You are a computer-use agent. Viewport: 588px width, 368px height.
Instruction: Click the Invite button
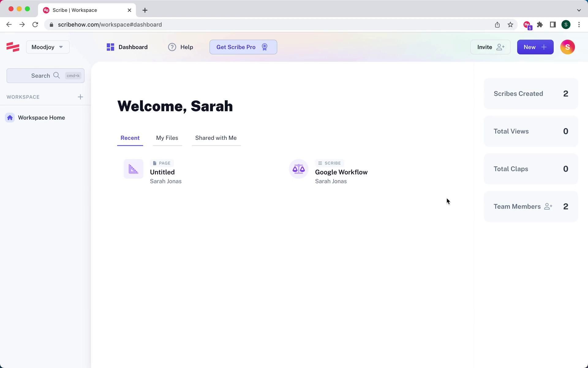[x=490, y=47]
